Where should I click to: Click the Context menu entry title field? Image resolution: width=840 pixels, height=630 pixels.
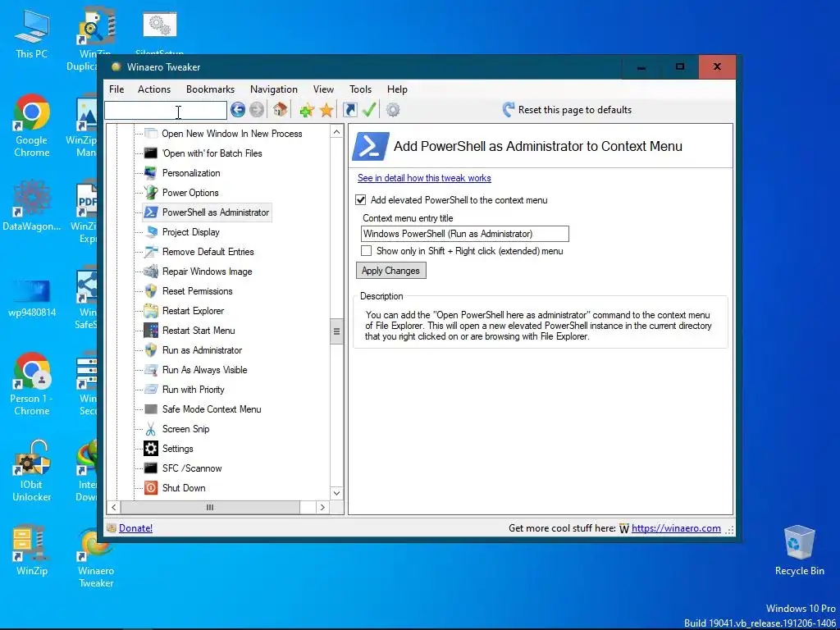465,234
